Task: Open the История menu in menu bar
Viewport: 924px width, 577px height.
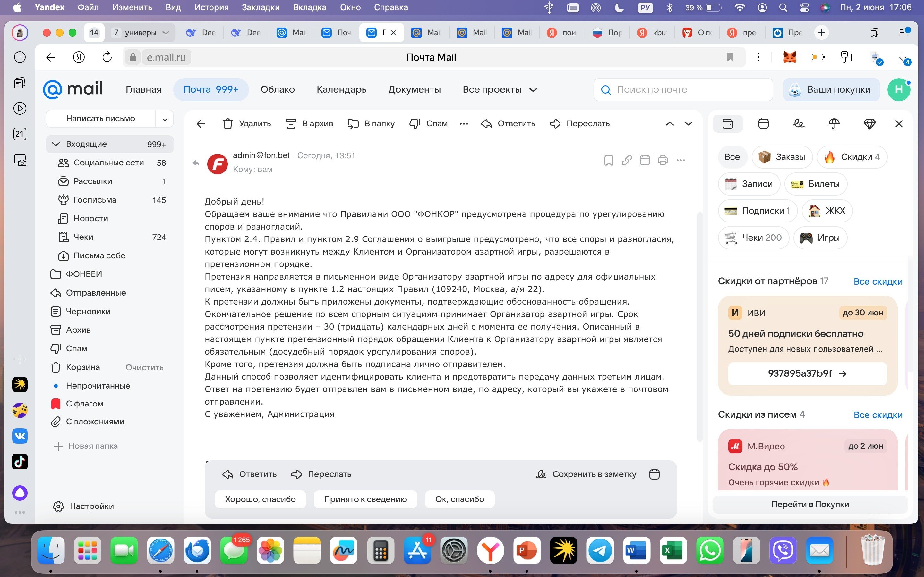Action: coord(211,7)
